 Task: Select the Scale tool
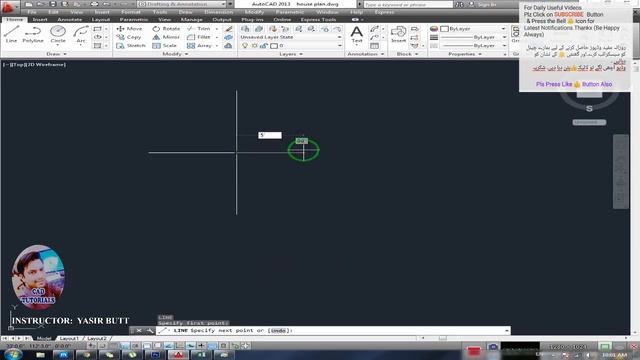click(x=164, y=46)
